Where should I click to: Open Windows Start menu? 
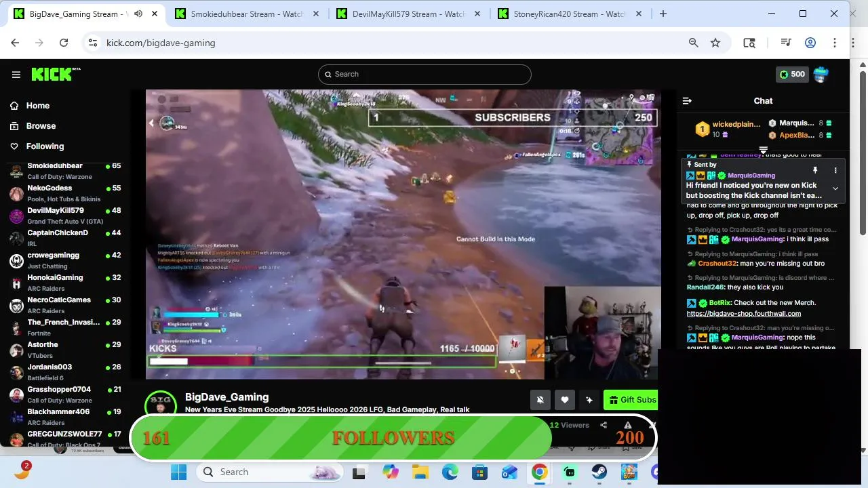(179, 472)
